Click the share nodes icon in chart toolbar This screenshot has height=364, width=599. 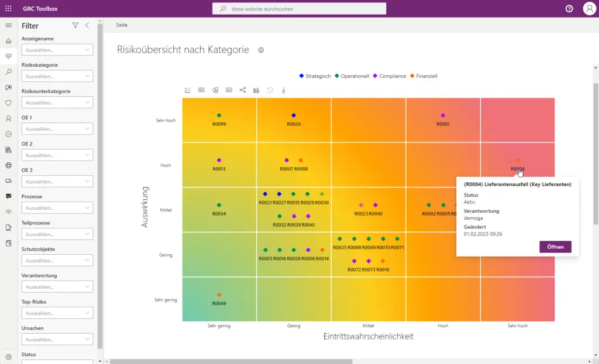coord(243,90)
